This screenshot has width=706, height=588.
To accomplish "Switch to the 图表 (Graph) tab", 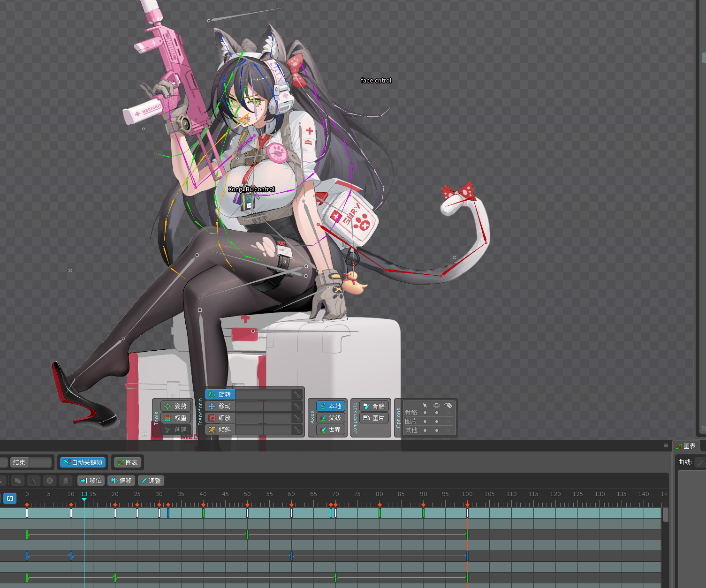I will tap(686, 446).
